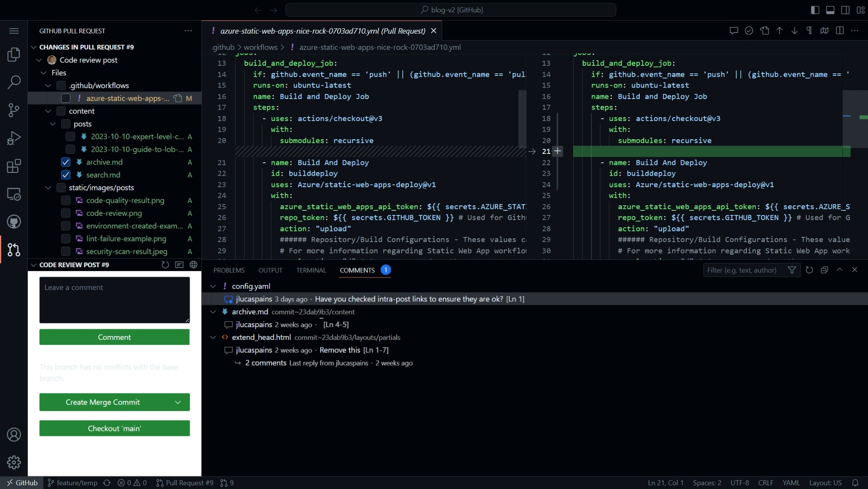
Task: Collapse the Code review post node
Action: pos(39,60)
